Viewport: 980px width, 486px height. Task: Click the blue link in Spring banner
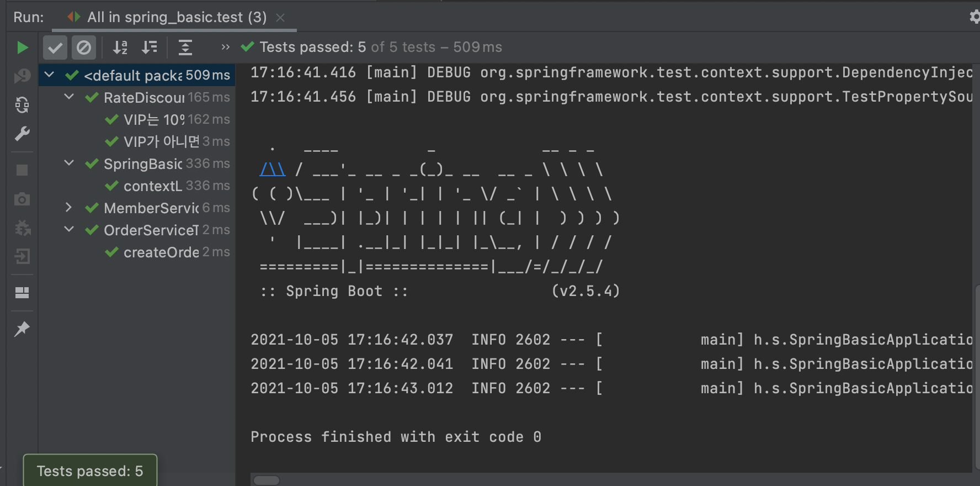tap(273, 169)
